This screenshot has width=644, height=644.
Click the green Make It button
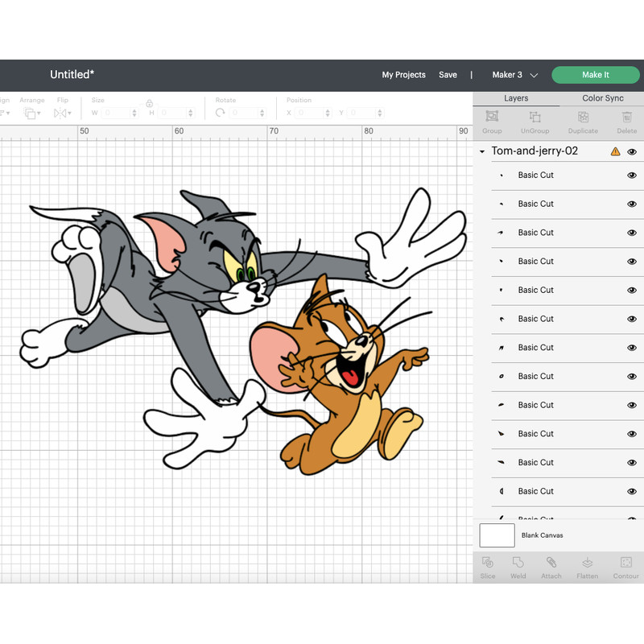(x=596, y=74)
